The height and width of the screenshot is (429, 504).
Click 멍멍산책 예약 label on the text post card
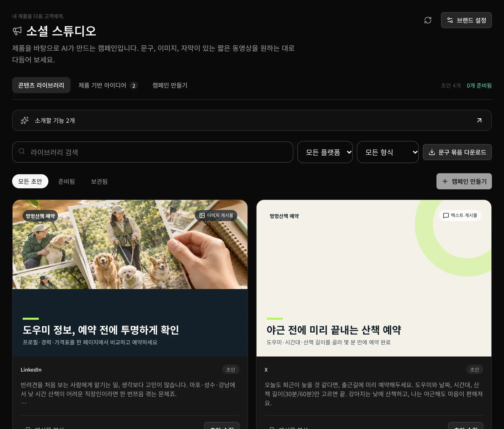(284, 216)
